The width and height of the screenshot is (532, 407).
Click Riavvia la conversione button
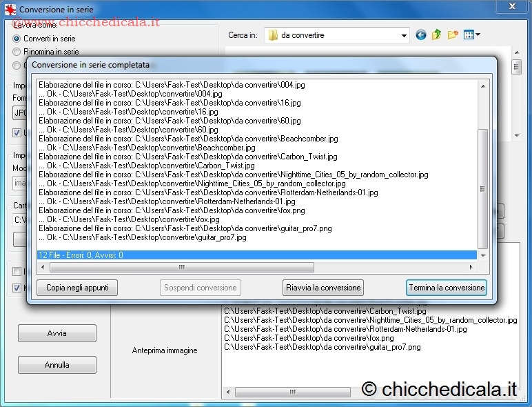point(323,288)
